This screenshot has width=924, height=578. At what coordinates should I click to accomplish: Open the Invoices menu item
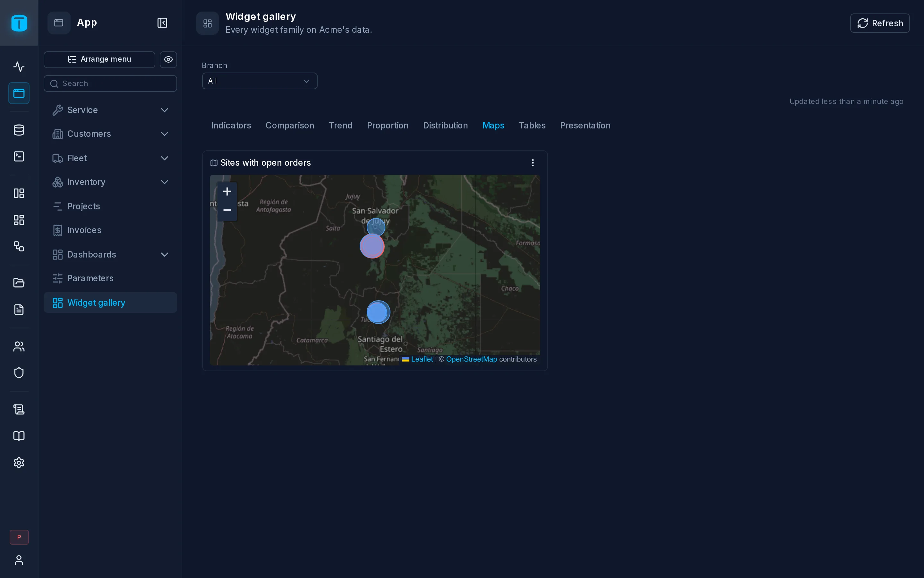[110, 230]
